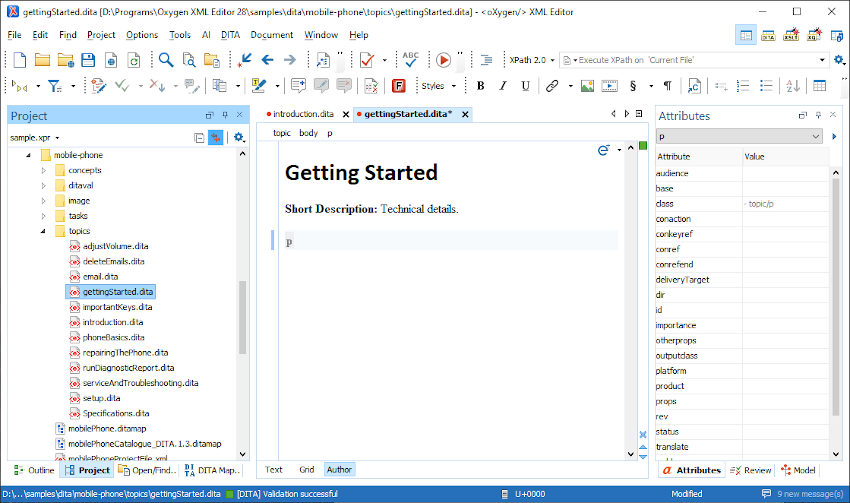This screenshot has height=503, width=850.
Task: Switch to Text editing mode
Action: [273, 469]
